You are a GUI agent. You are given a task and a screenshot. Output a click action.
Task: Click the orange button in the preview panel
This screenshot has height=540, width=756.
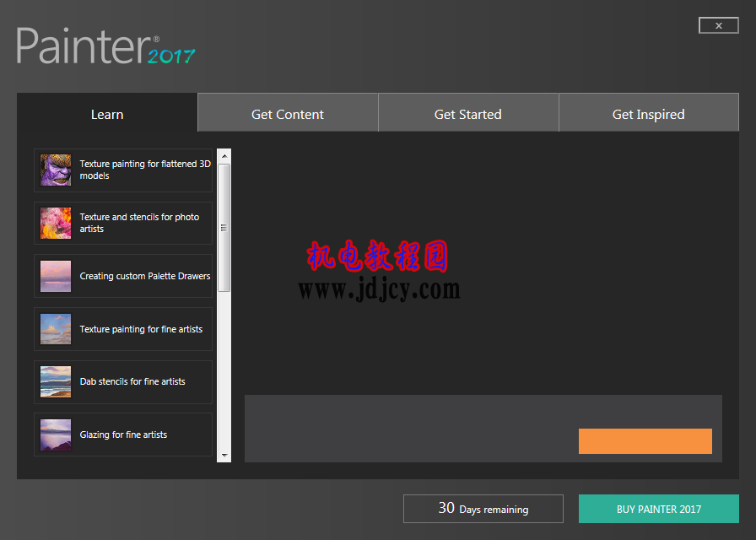pyautogui.click(x=645, y=441)
